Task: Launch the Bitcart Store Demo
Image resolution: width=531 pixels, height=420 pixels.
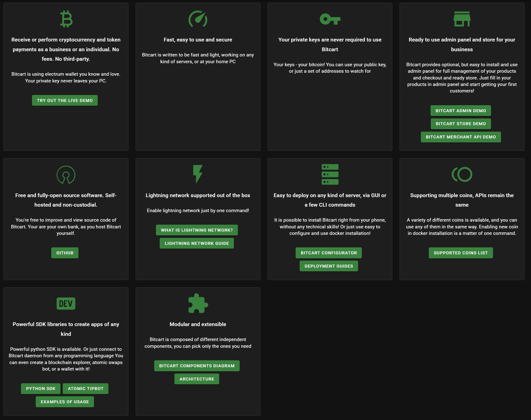Action: [x=461, y=124]
